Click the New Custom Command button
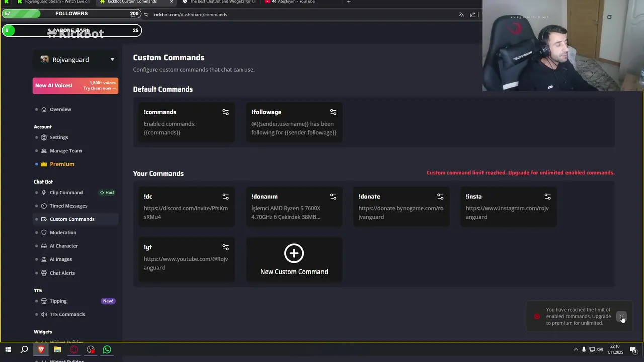Image resolution: width=644 pixels, height=362 pixels. click(x=294, y=259)
